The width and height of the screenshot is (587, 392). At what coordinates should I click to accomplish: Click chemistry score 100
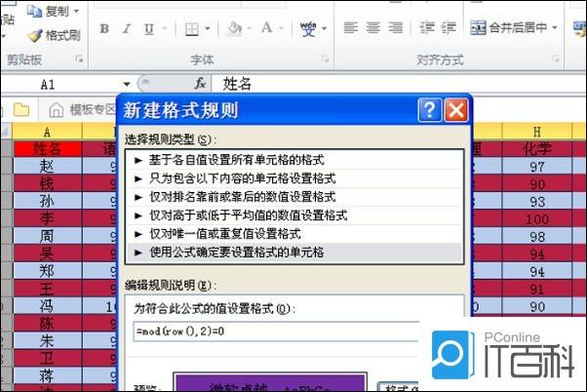tap(537, 219)
